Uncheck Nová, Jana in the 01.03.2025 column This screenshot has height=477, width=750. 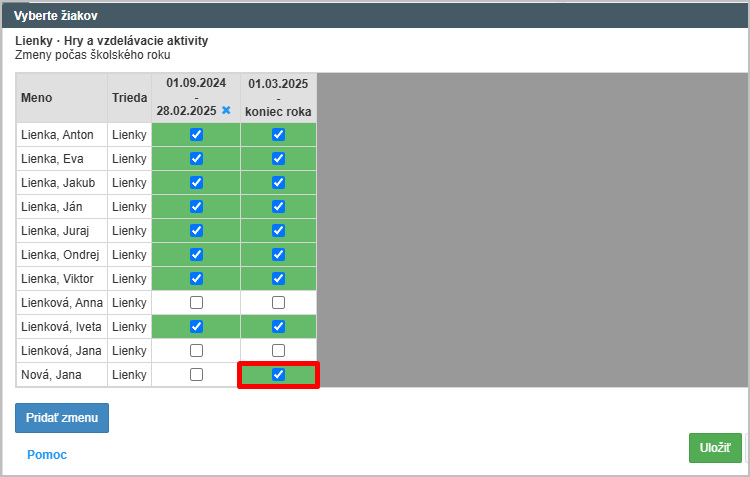tap(279, 375)
